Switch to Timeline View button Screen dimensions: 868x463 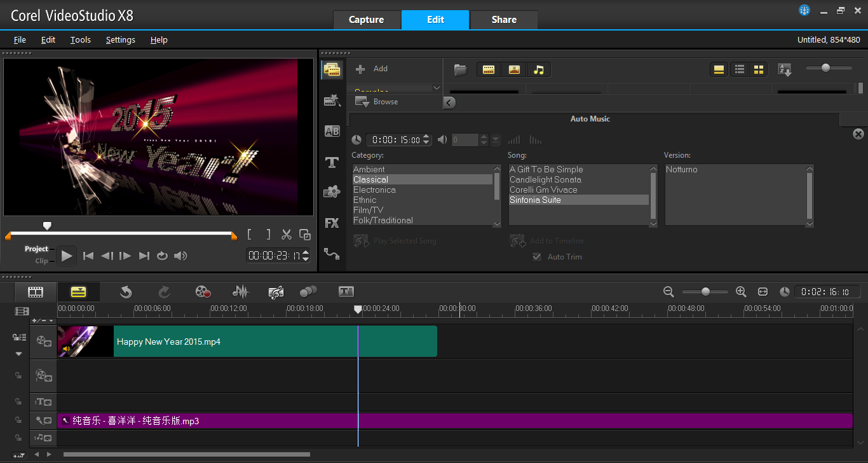tap(78, 292)
